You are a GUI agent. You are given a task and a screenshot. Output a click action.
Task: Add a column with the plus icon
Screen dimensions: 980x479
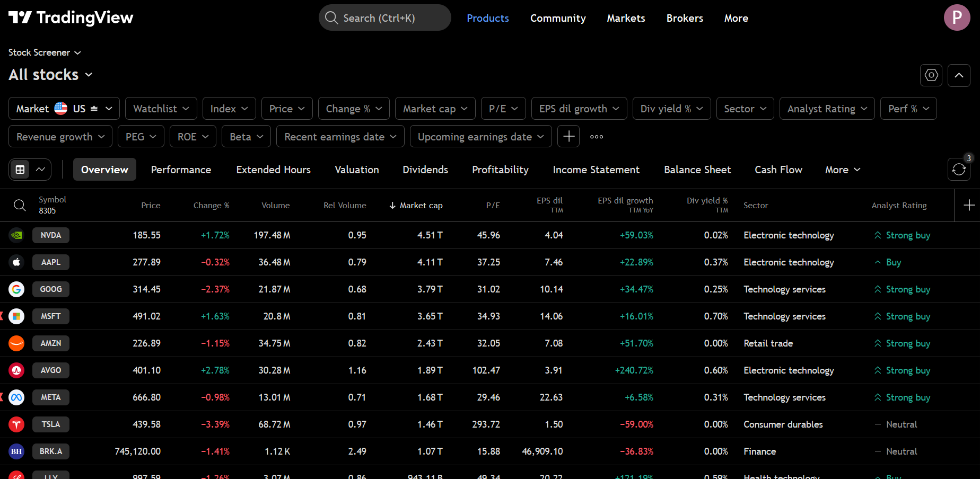(x=970, y=205)
